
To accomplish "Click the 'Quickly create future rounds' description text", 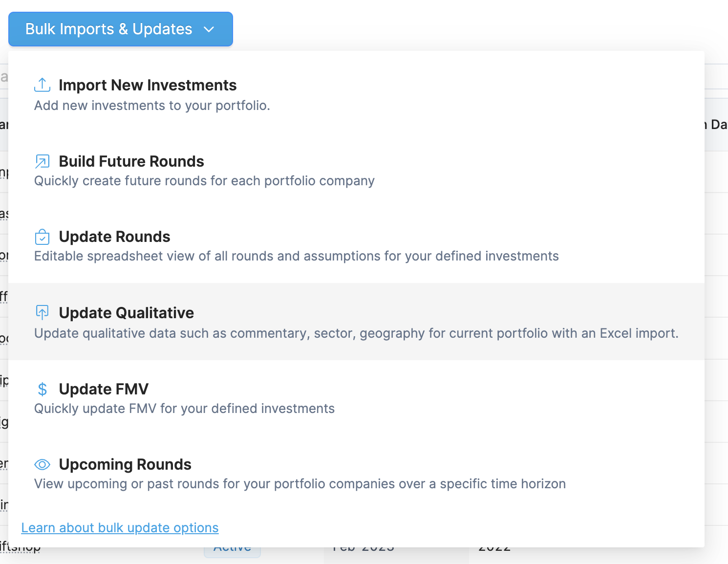I will [204, 181].
